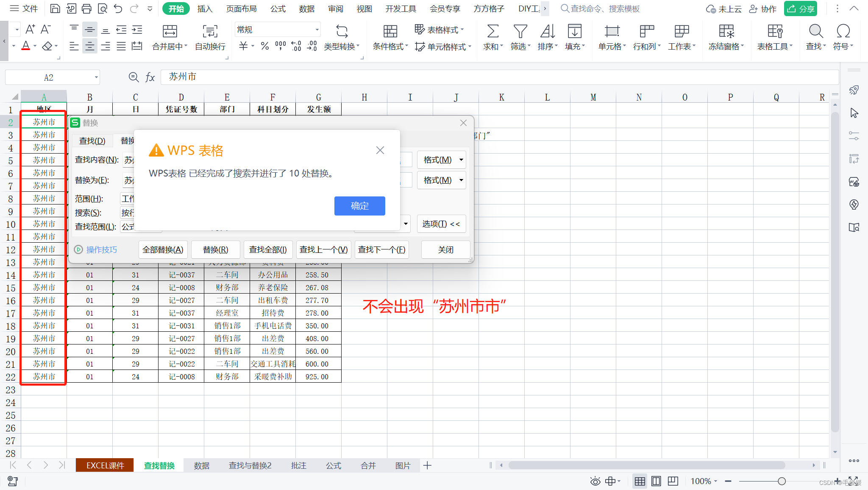
Task: Open the 插入 ribbon tab
Action: (205, 8)
